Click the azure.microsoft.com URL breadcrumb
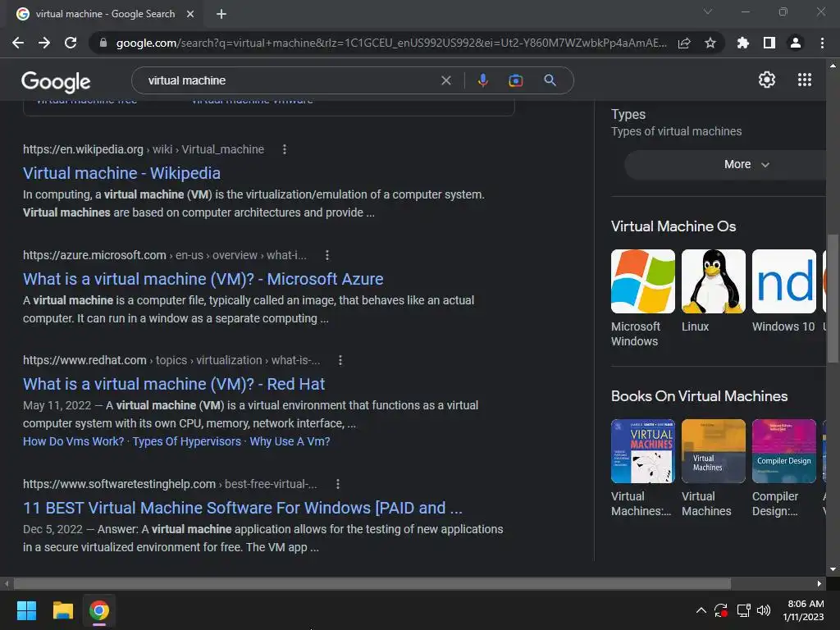Image resolution: width=840 pixels, height=630 pixels. (164, 255)
